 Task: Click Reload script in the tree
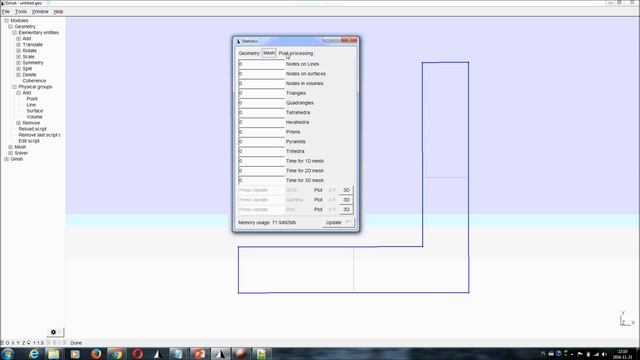tap(32, 129)
